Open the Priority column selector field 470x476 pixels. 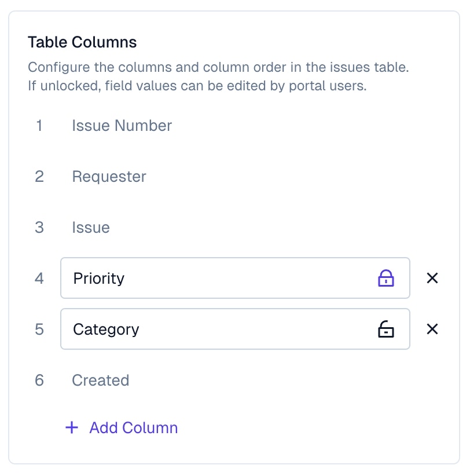(220, 279)
